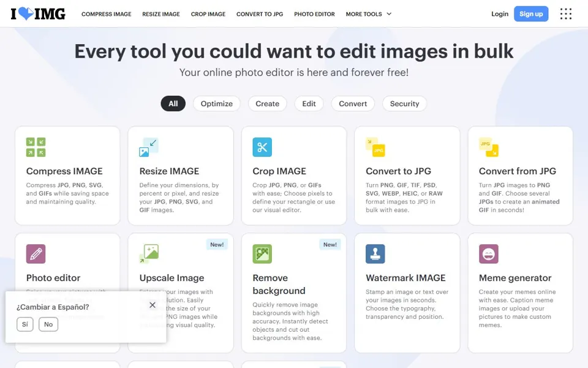Image resolution: width=588 pixels, height=368 pixels.
Task: Open the Resize IMAGE card title
Action: coord(169,171)
